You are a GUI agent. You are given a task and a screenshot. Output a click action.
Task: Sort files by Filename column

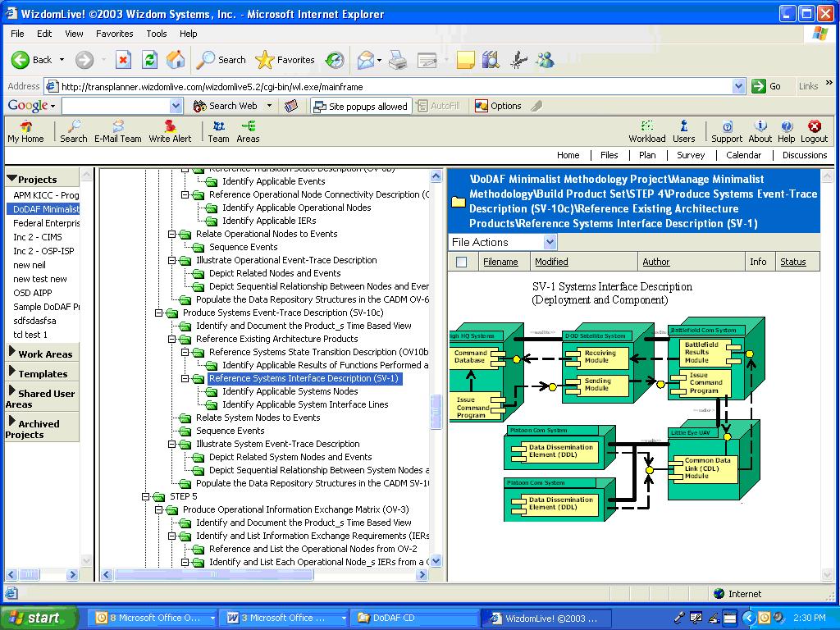click(x=500, y=262)
